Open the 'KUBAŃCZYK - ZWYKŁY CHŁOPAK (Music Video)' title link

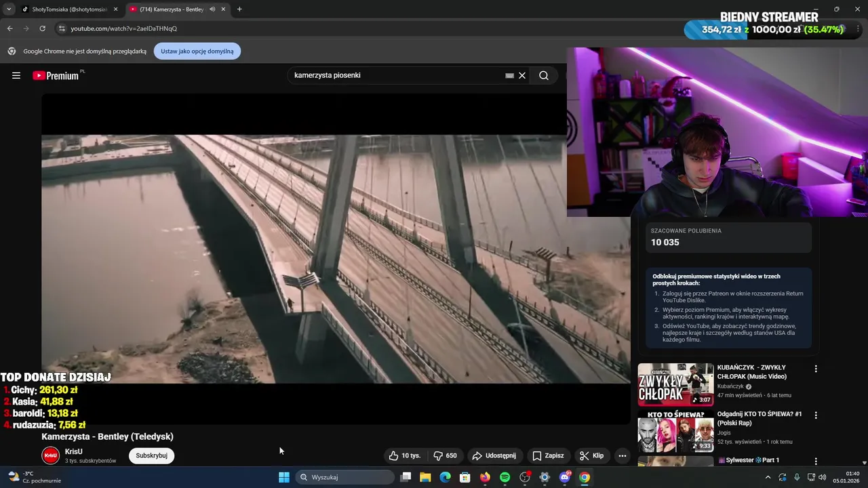click(752, 371)
